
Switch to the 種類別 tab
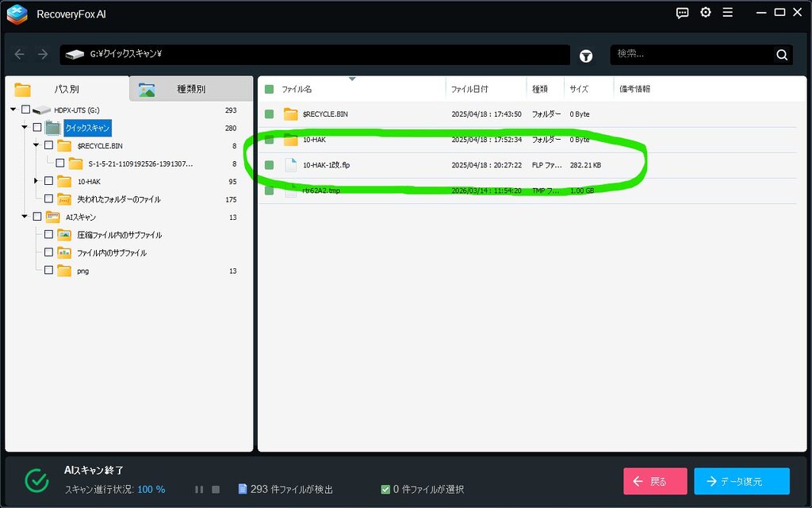(x=191, y=89)
